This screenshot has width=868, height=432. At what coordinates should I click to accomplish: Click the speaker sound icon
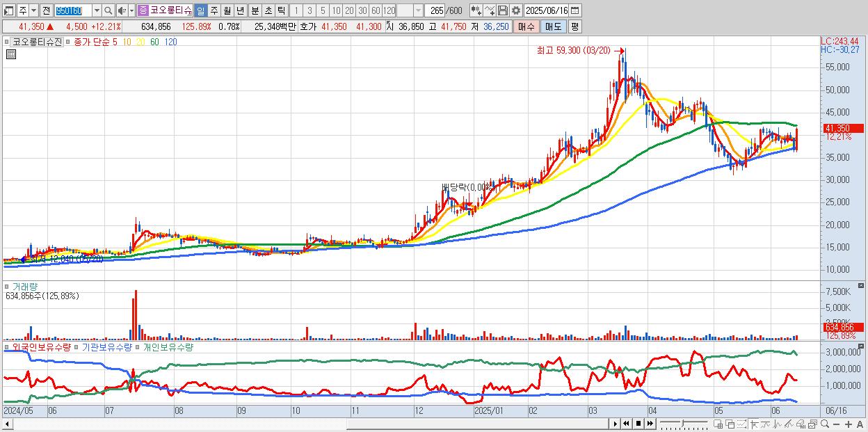pyautogui.click(x=122, y=10)
